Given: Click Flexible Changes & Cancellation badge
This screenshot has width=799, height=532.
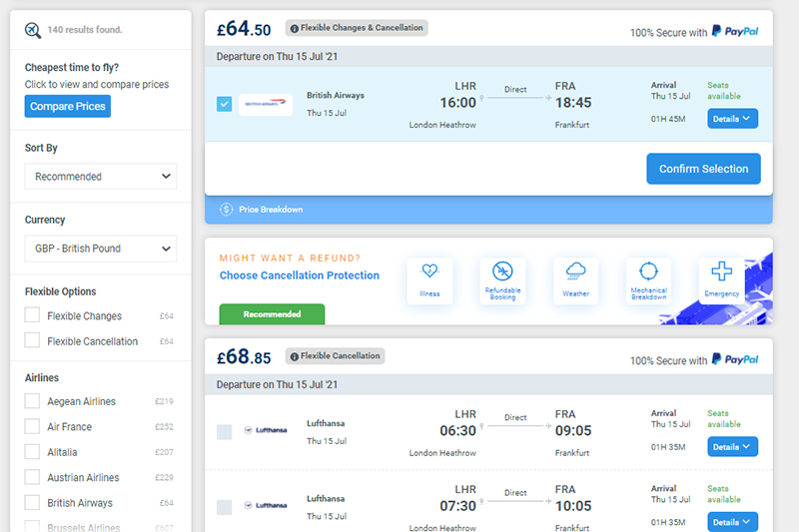Looking at the screenshot, I should click(357, 28).
